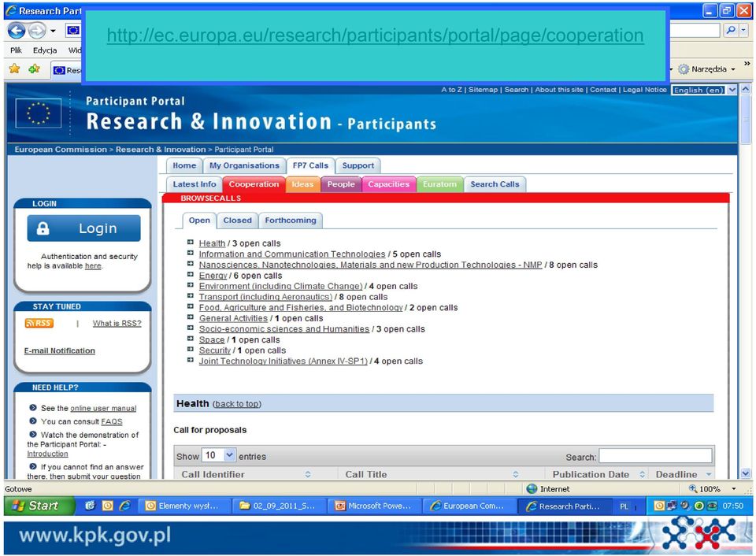Open the green Euratom tab
This screenshot has height=556, width=756.
click(x=439, y=184)
